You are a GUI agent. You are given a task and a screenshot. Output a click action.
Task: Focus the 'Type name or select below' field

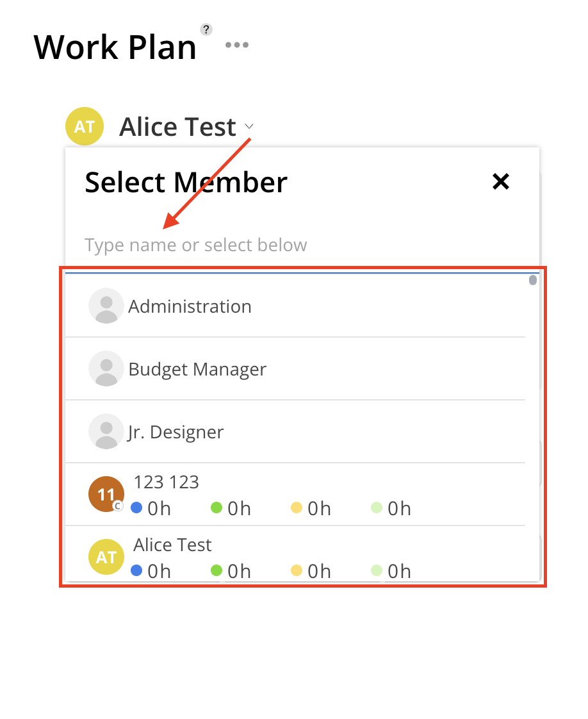[301, 245]
